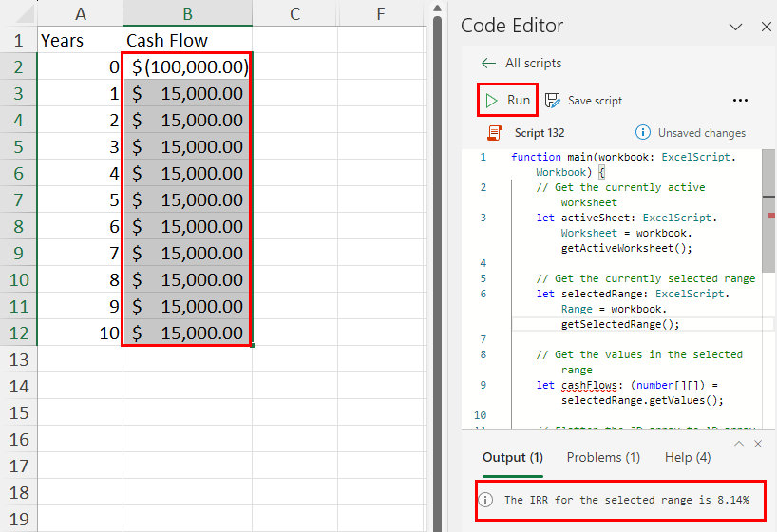Select column C header
The image size is (777, 532).
pos(294,13)
